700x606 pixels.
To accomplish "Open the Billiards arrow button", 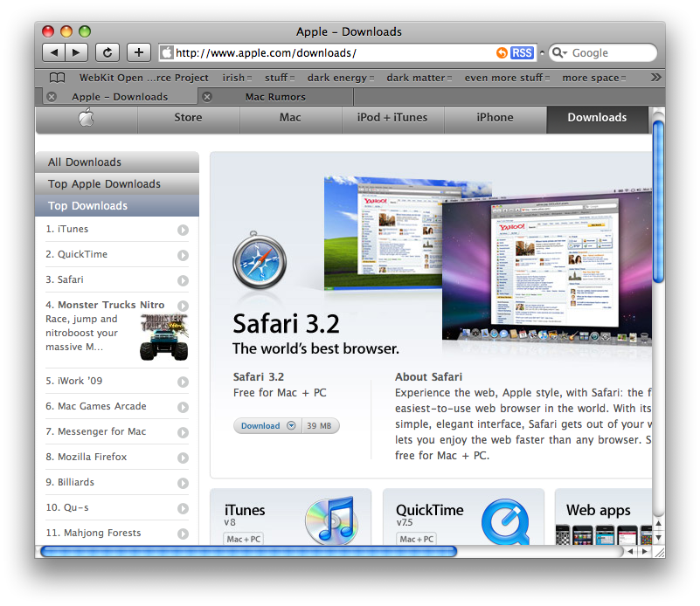I will [x=183, y=483].
